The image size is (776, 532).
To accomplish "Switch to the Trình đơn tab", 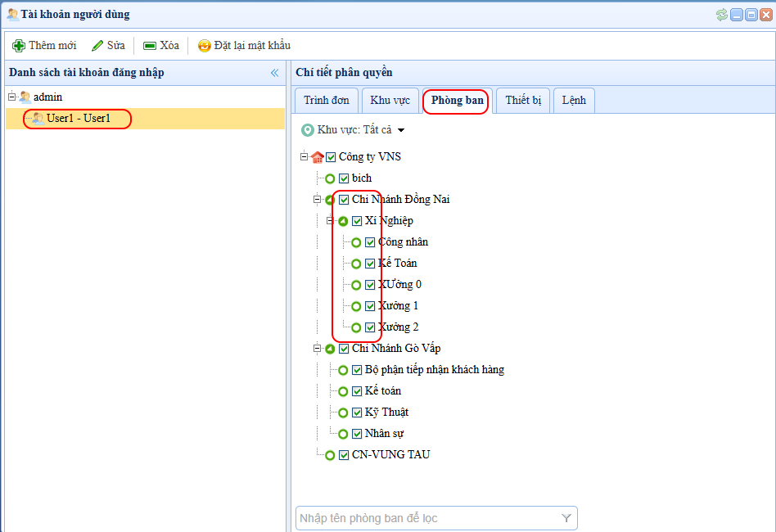I will [326, 101].
